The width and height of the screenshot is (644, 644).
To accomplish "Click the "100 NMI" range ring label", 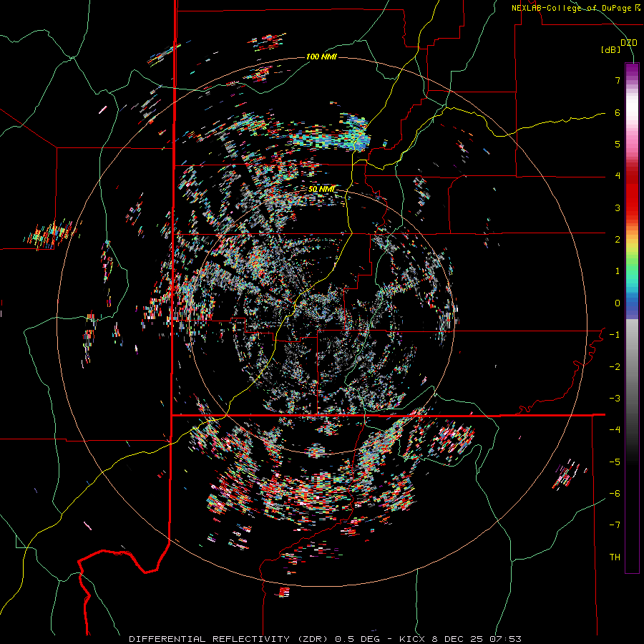I will (x=321, y=57).
